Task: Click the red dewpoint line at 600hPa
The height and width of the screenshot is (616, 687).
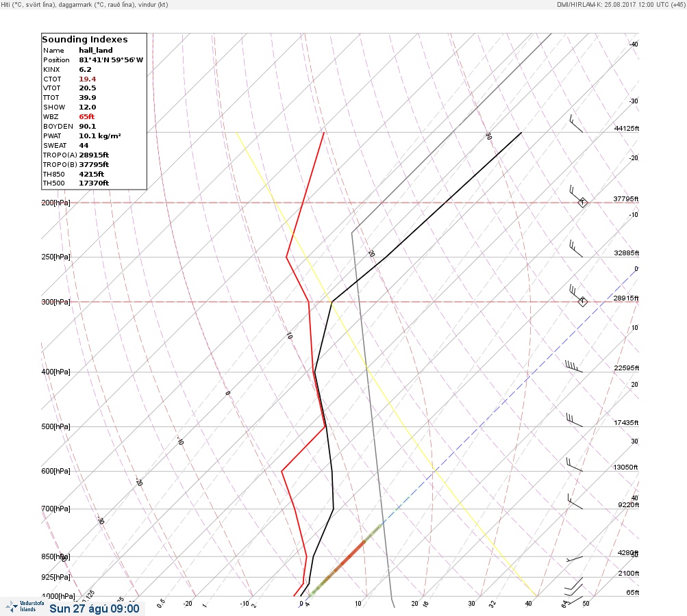Action: [282, 471]
